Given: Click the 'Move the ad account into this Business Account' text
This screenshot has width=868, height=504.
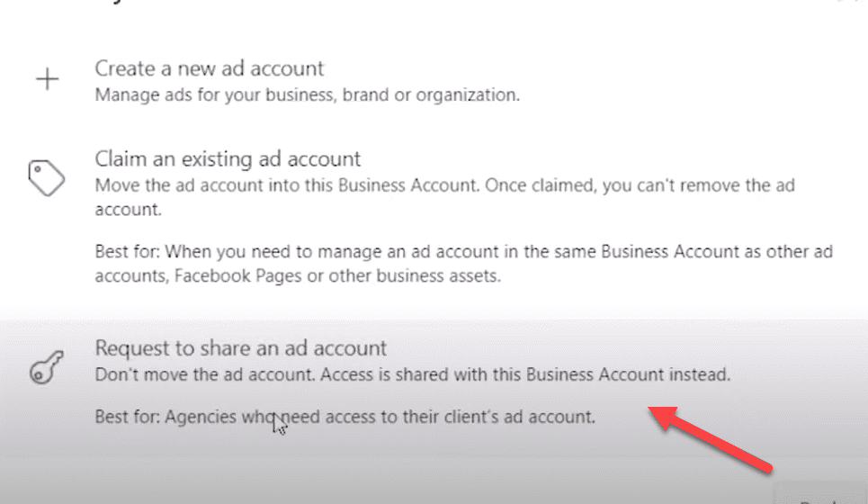Looking at the screenshot, I should click(286, 185).
